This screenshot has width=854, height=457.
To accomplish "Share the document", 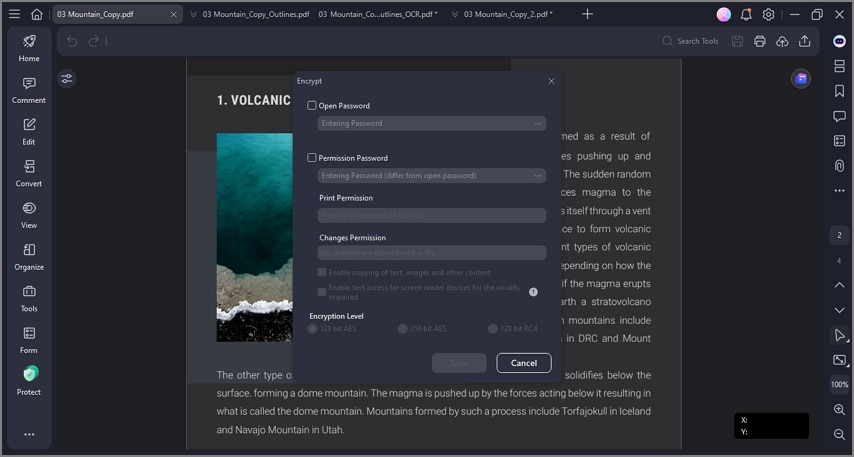I will coord(804,41).
